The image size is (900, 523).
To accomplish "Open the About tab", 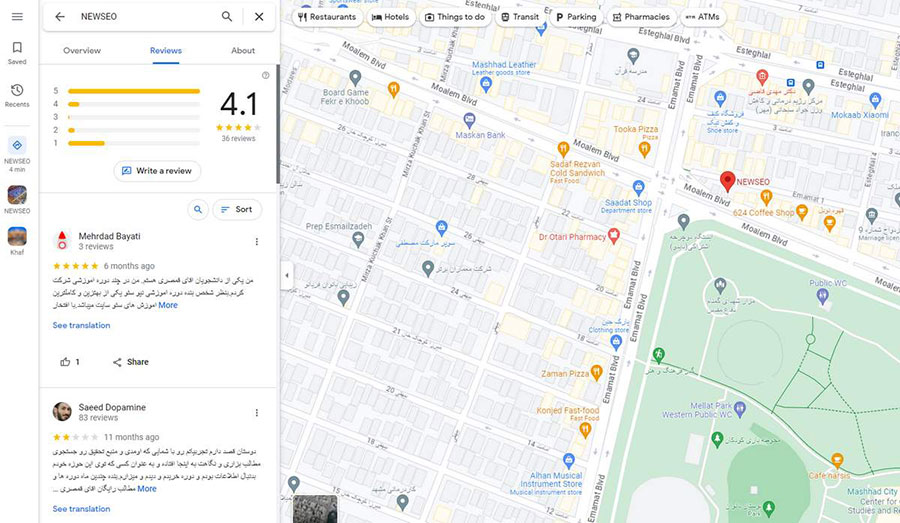I will pyautogui.click(x=243, y=51).
